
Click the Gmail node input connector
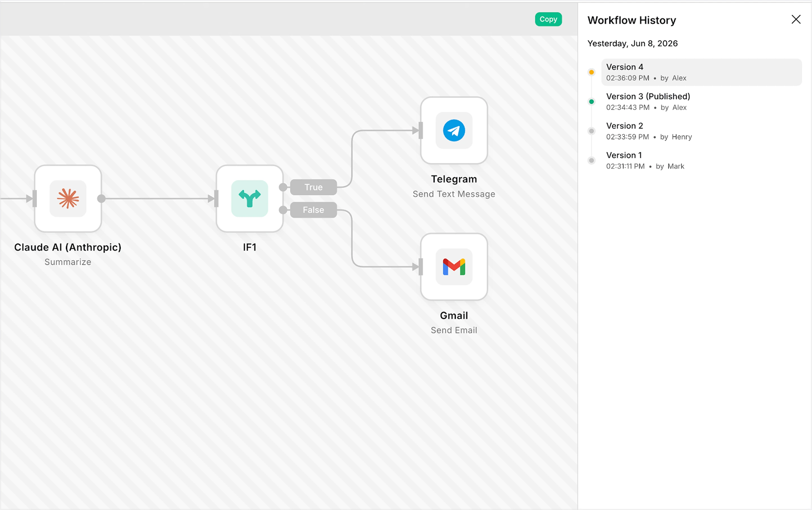[420, 267]
